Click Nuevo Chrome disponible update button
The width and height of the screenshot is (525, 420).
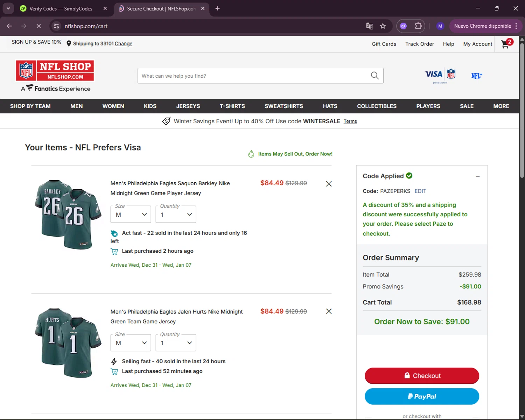point(486,26)
